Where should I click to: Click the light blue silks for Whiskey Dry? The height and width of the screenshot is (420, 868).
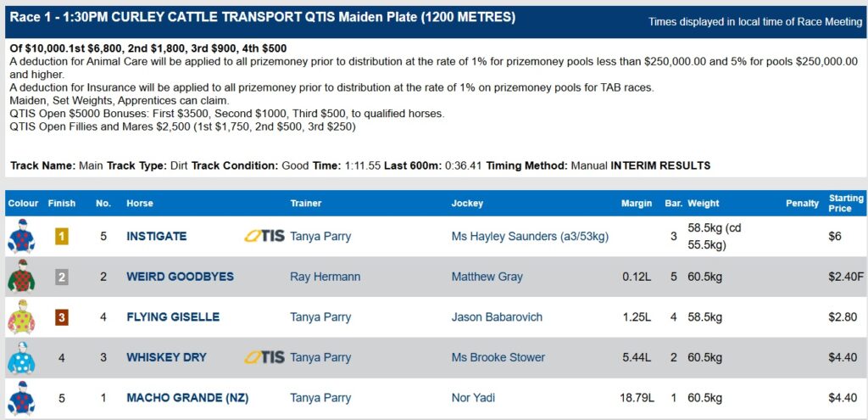(21, 357)
